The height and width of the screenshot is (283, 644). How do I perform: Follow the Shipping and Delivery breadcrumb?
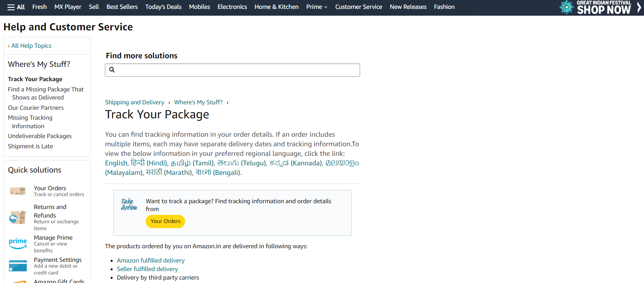click(134, 102)
